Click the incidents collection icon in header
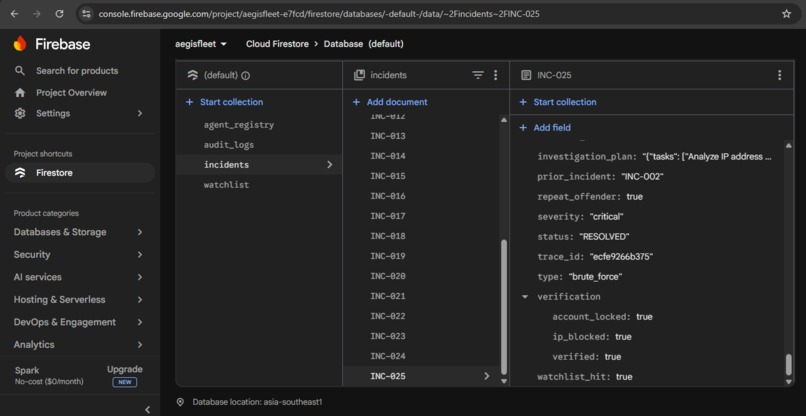Viewport: 806px width, 416px height. (359, 75)
